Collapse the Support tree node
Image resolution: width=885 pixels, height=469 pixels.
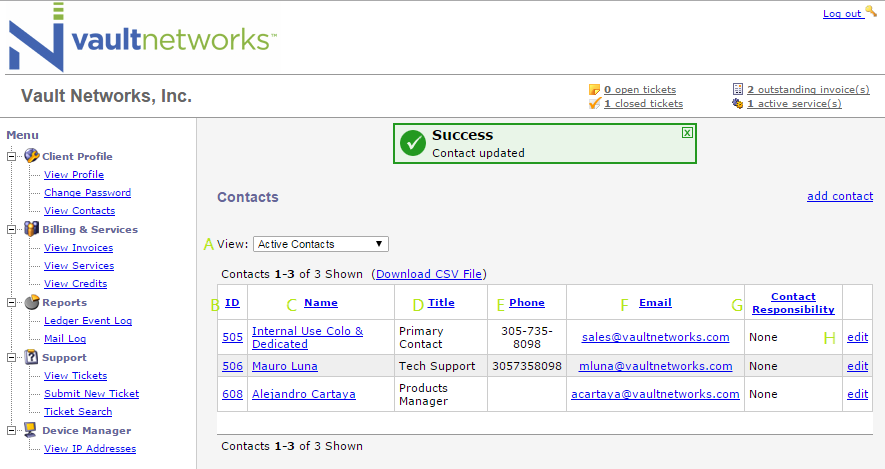(x=11, y=357)
